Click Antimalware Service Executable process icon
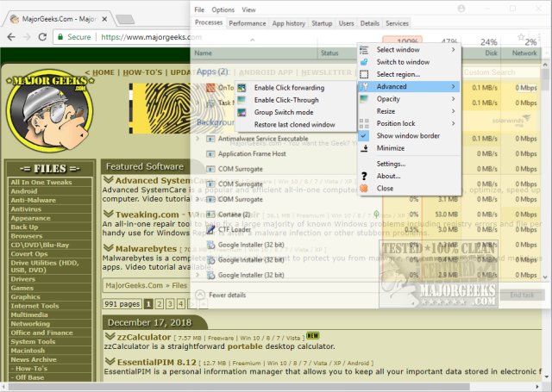The image size is (552, 392). 210,139
